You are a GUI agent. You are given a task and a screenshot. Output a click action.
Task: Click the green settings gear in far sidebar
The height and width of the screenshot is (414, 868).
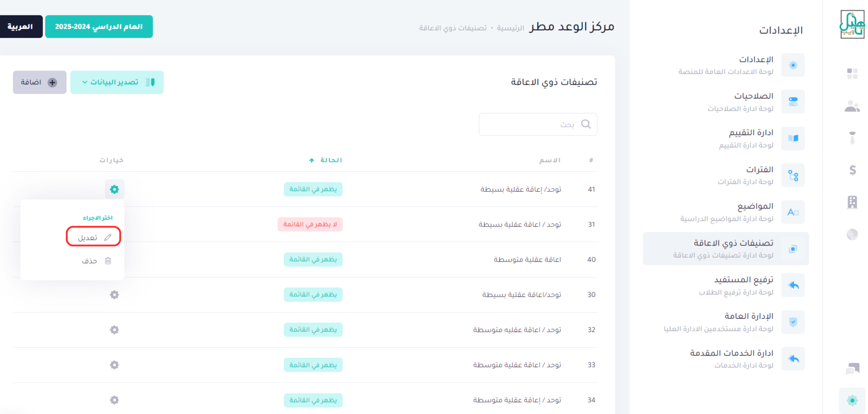(852, 400)
